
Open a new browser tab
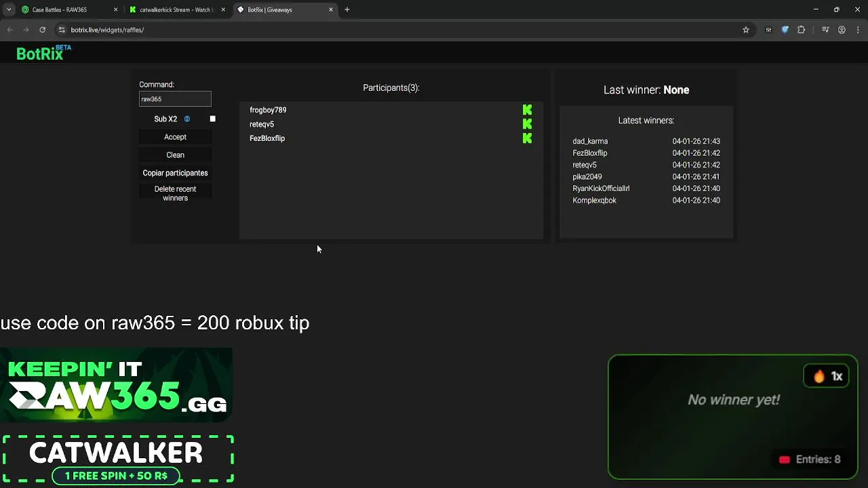(x=347, y=10)
